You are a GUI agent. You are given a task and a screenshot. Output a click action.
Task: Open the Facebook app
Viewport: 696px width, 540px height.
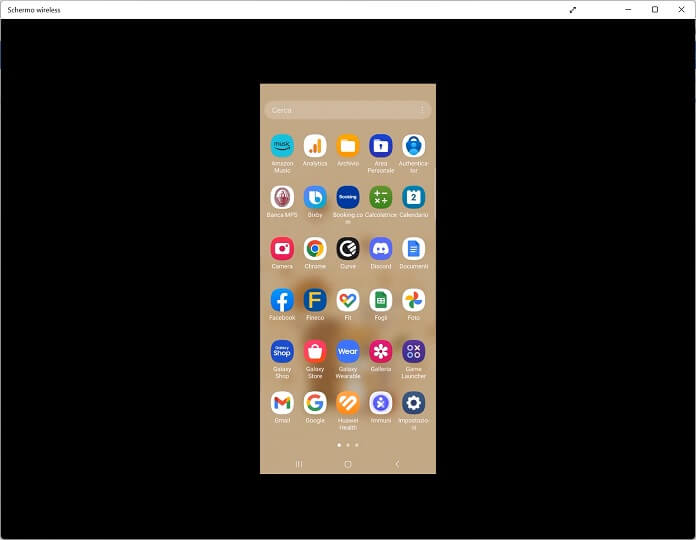pos(282,300)
